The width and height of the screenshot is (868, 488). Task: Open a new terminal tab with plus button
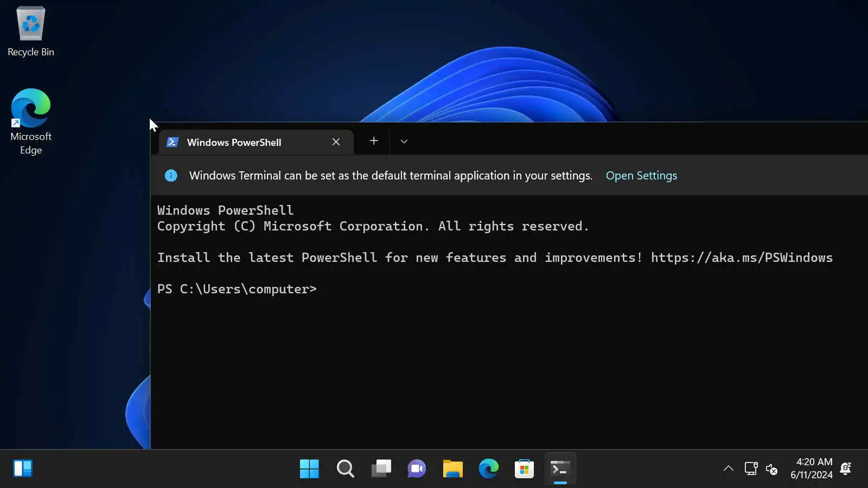(374, 141)
